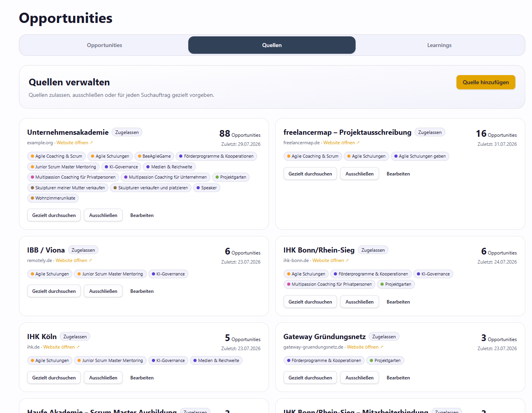This screenshot has width=532, height=413.
Task: Click KI-Governance tag in IHK Bonn/Rhein-Sieg card
Action: point(433,274)
